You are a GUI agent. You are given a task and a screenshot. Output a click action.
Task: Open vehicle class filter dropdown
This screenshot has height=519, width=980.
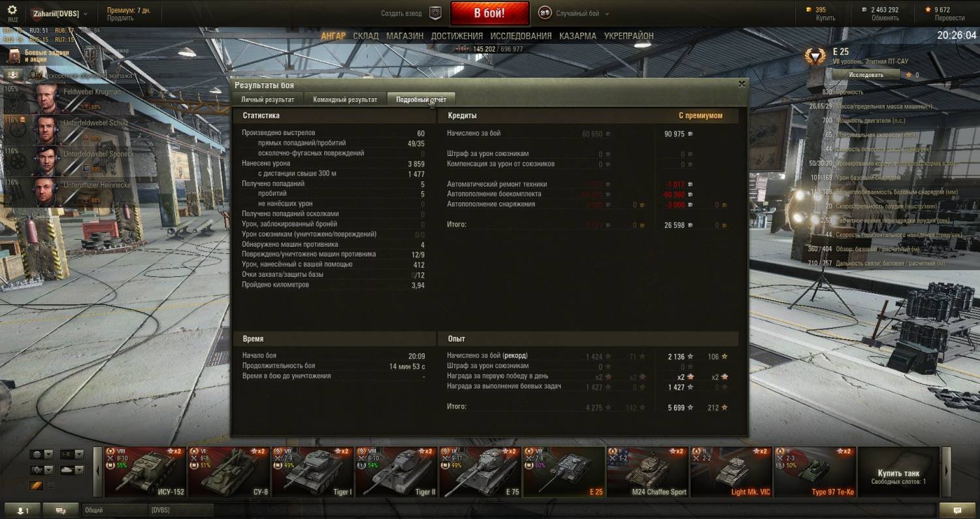(x=41, y=469)
